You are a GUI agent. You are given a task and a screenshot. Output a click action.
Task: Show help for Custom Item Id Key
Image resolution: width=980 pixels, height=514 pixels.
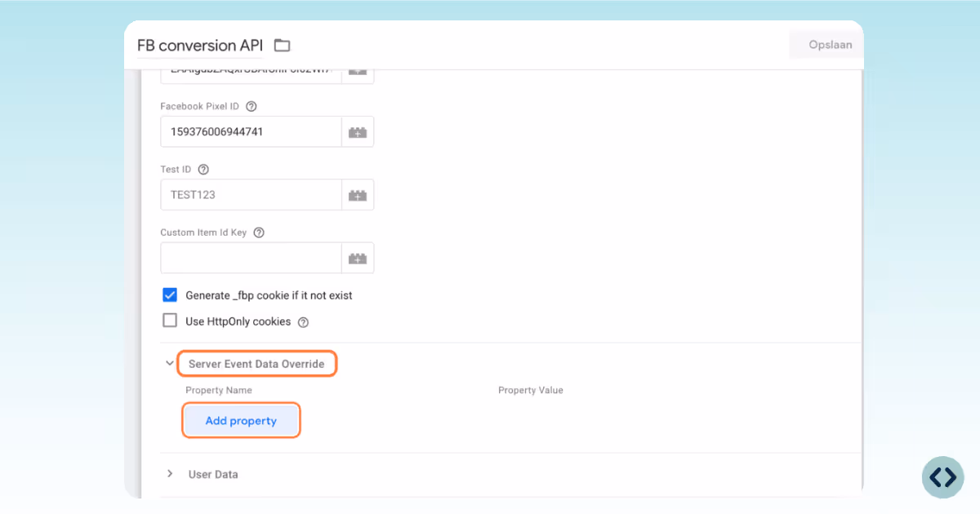[259, 233]
